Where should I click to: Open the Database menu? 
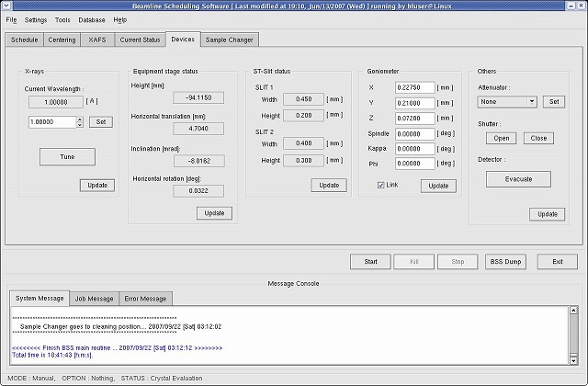[92, 20]
